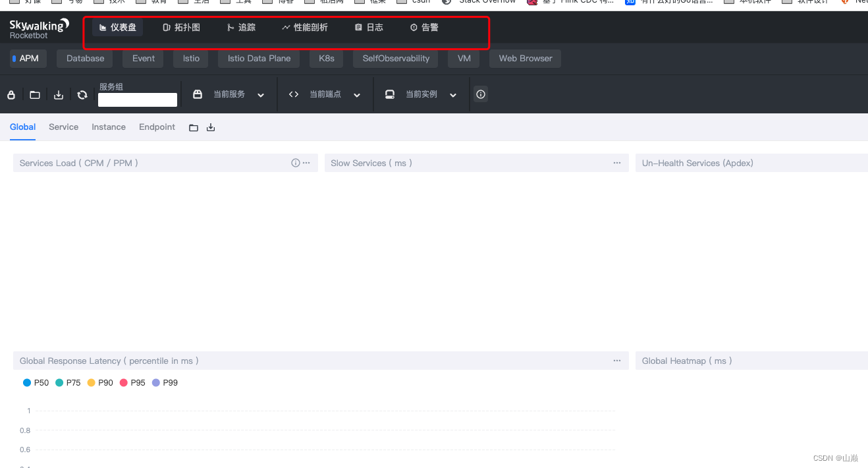The height and width of the screenshot is (468, 868).
Task: Click inside the 服务组 input field
Action: coord(137,100)
